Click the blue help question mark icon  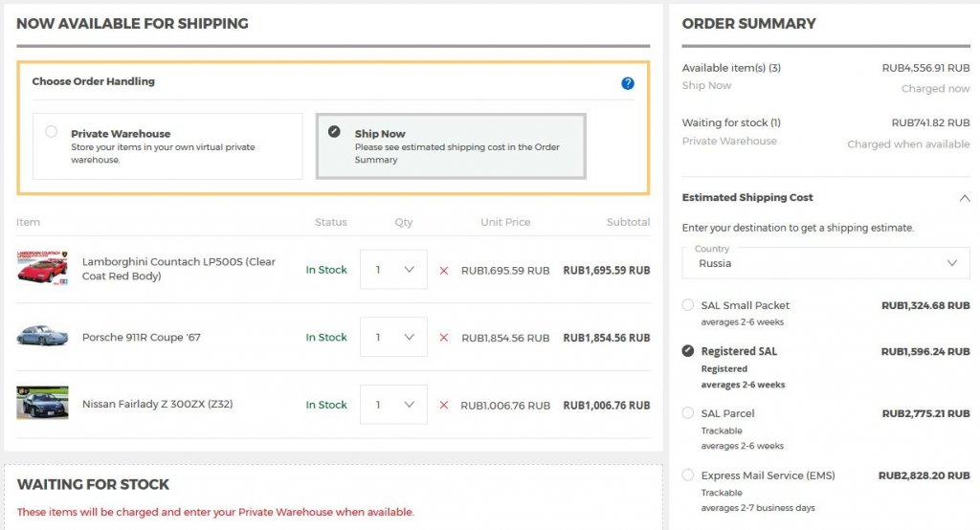(x=628, y=83)
